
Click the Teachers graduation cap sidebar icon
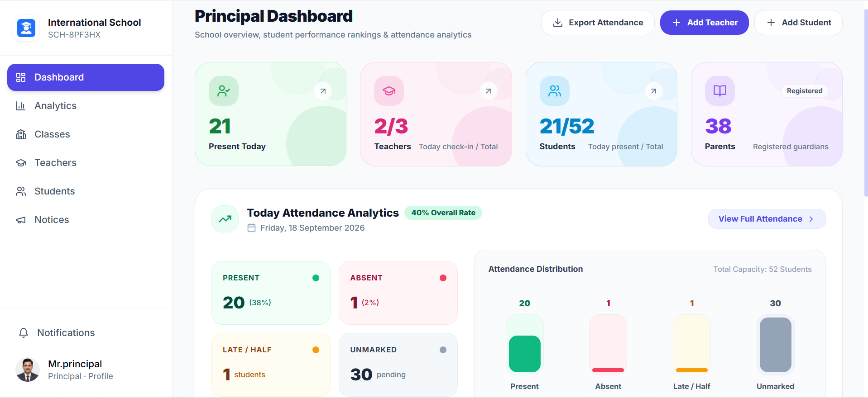tap(21, 163)
